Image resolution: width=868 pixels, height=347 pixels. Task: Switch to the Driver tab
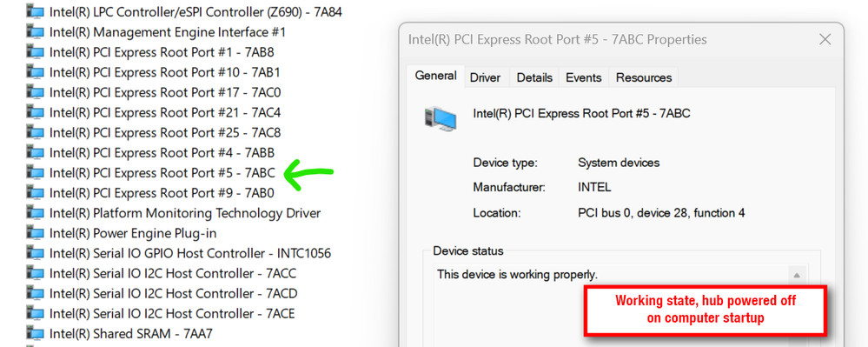(x=486, y=77)
